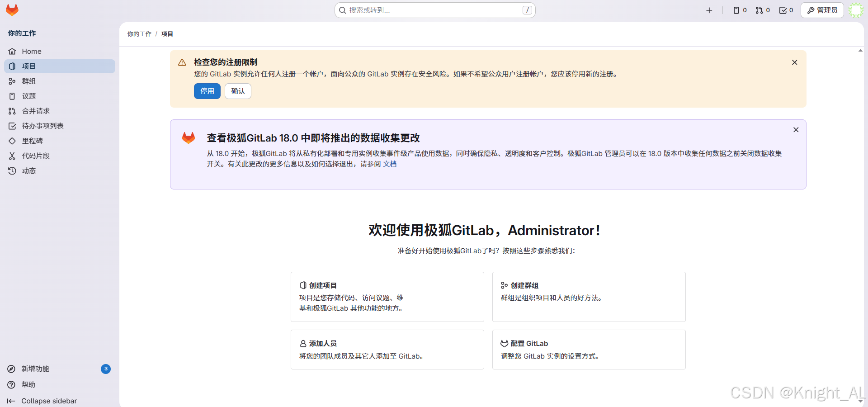Click the warning triangle icon in alert

pyautogui.click(x=182, y=62)
